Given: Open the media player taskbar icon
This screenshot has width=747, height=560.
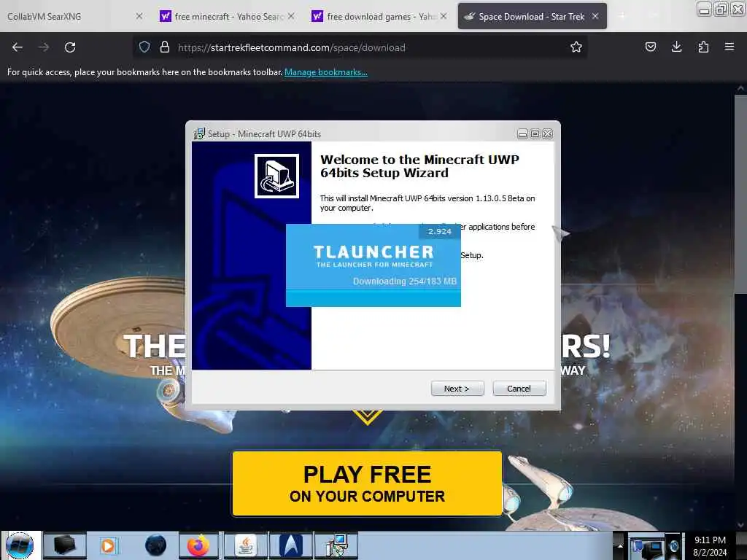Looking at the screenshot, I should tap(108, 545).
